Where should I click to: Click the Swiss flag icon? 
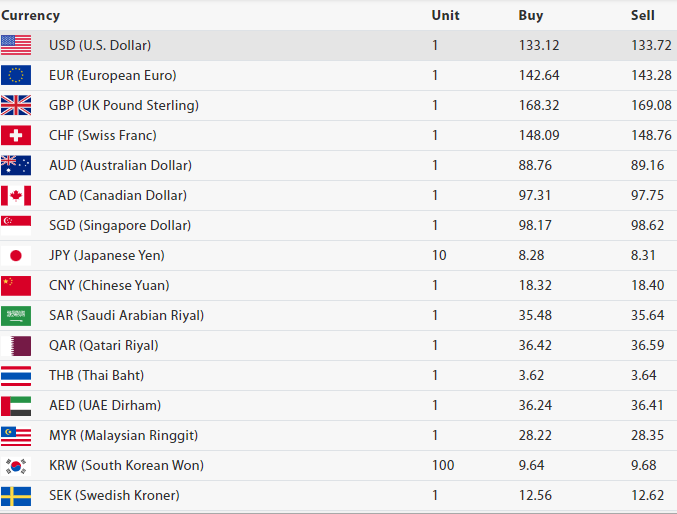16,135
